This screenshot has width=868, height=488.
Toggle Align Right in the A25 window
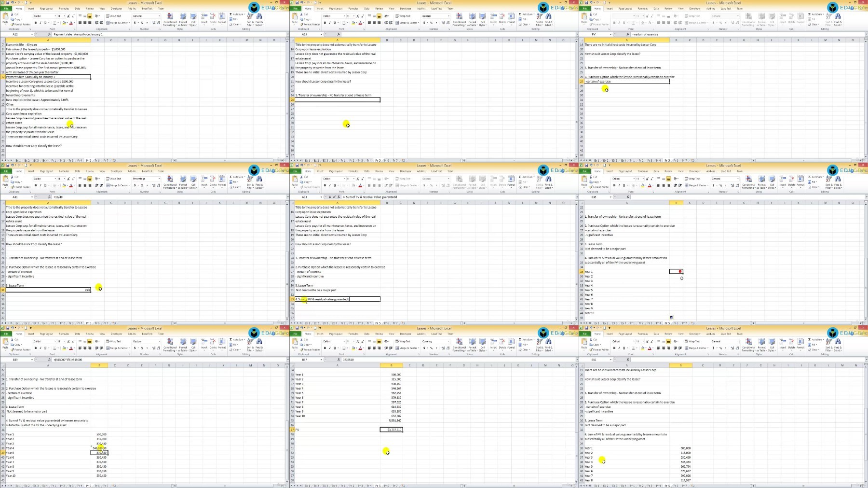click(379, 23)
